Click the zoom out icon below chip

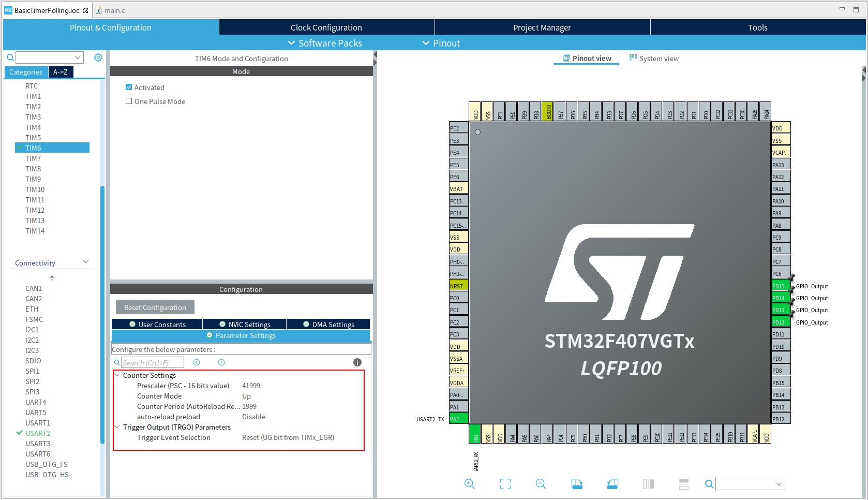tap(541, 484)
